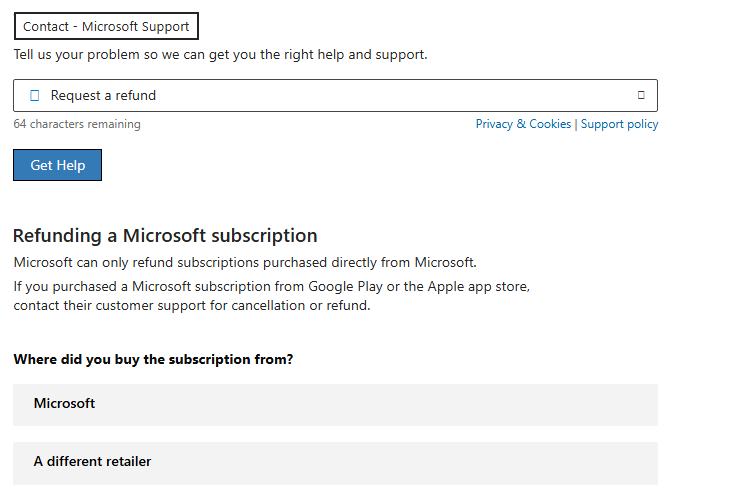The width and height of the screenshot is (733, 500).
Task: Click the sentence about subscriptions purchased directly from Microsoft
Action: tap(245, 262)
